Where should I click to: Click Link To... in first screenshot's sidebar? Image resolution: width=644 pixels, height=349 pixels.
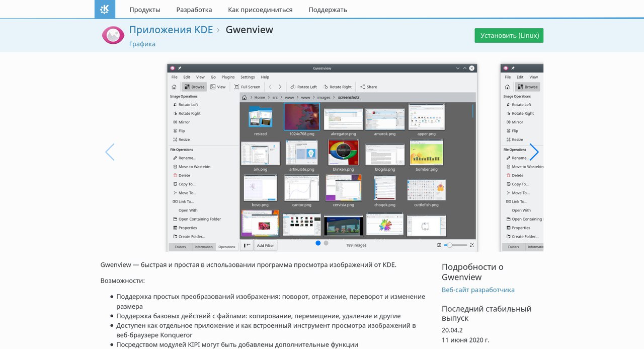click(183, 201)
